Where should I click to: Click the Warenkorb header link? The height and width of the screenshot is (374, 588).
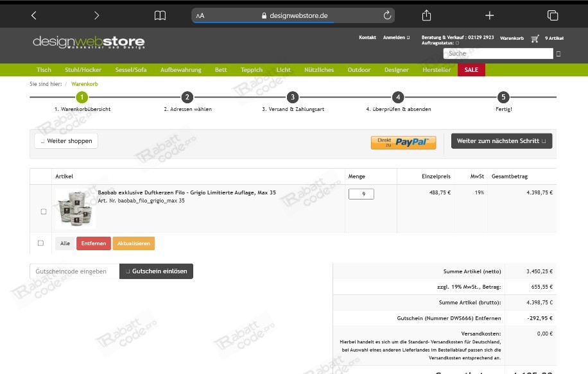click(x=512, y=38)
